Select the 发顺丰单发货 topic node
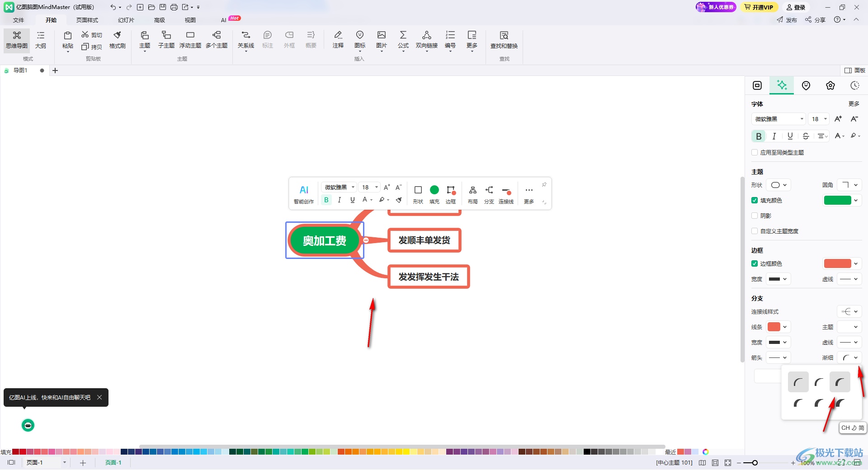 point(425,240)
